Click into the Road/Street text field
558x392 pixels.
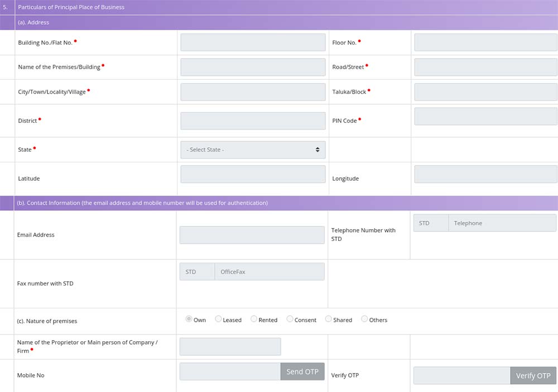click(x=485, y=67)
